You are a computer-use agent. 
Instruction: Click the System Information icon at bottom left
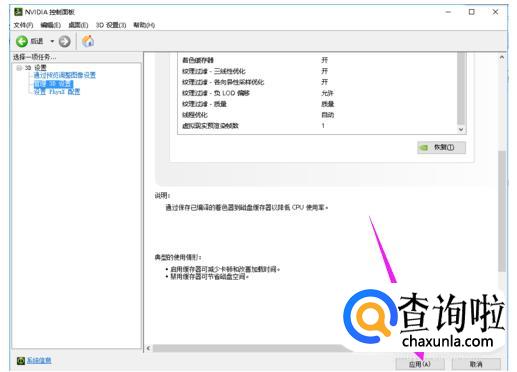21,360
